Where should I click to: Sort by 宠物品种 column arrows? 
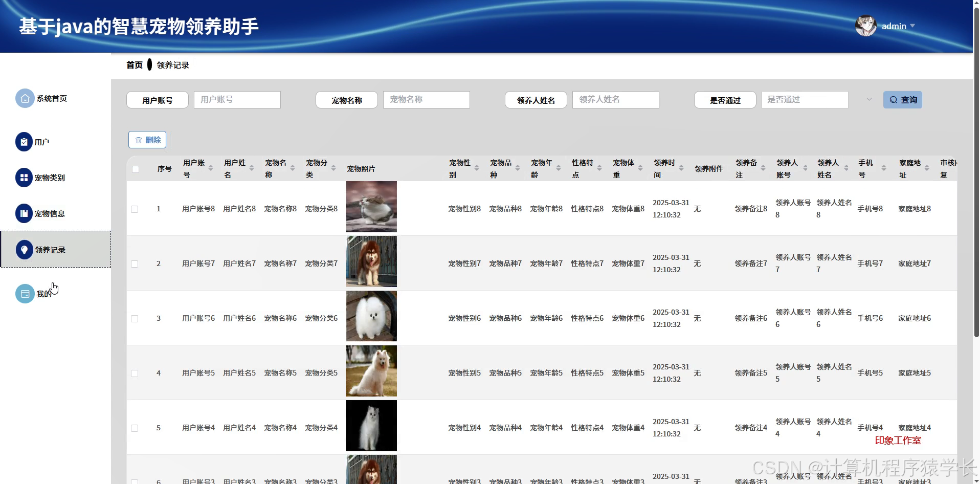pos(517,168)
